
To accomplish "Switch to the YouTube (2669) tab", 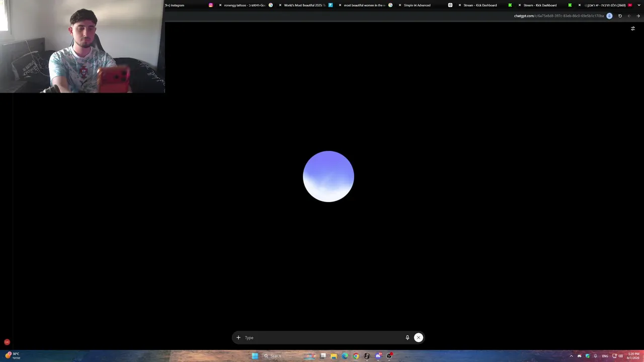I will (606, 5).
